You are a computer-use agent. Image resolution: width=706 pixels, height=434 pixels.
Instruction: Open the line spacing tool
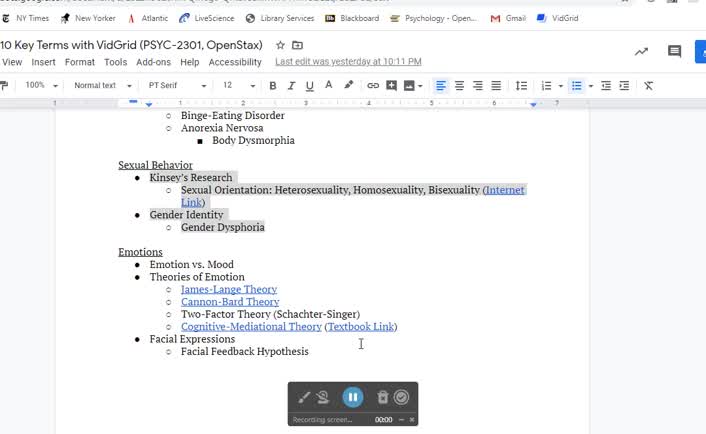tap(521, 86)
